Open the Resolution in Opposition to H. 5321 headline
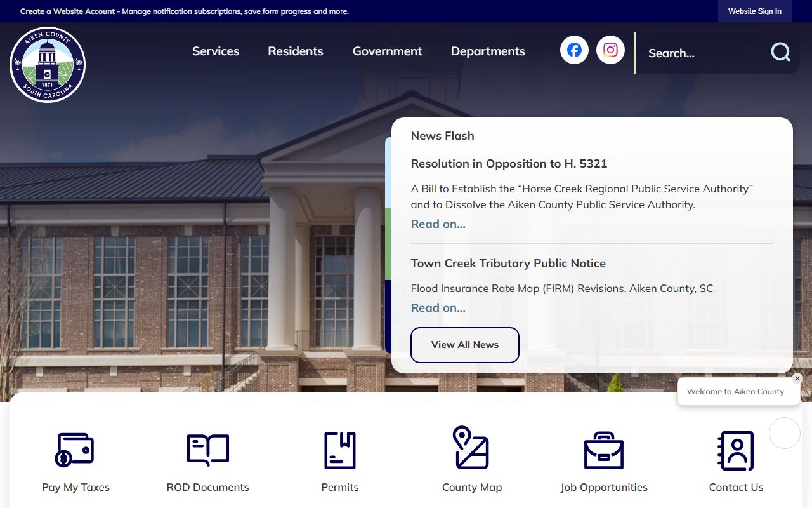The width and height of the screenshot is (812, 508). pos(509,164)
